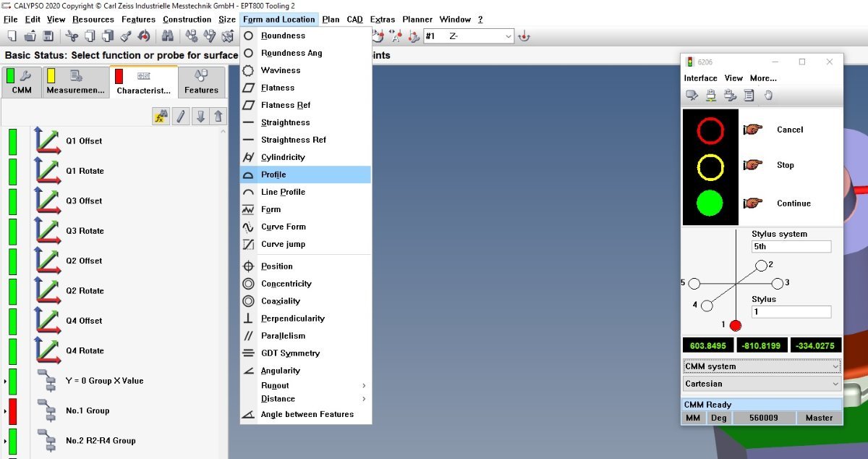Viewport: 868px width, 459px height.
Task: Select stylus number 5 on stylus diagram
Action: [x=694, y=284]
